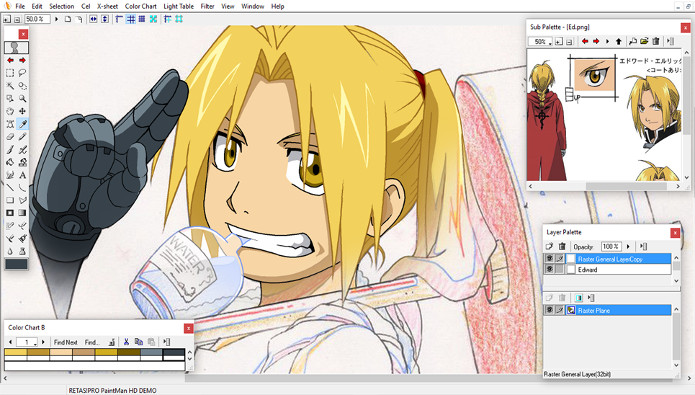Select the curve line tool
The image size is (695, 395).
[x=22, y=188]
